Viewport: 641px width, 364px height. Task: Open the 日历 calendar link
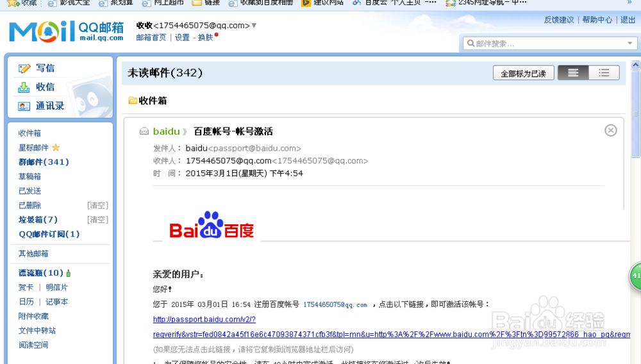point(26,301)
